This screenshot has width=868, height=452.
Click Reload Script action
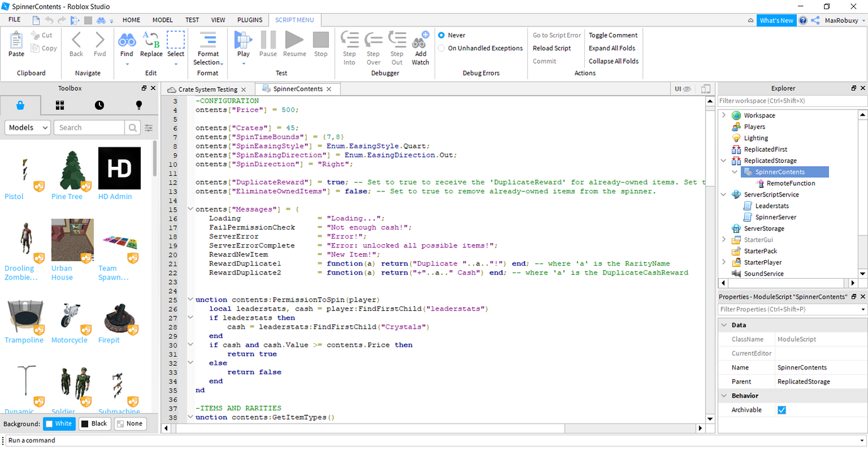click(552, 48)
